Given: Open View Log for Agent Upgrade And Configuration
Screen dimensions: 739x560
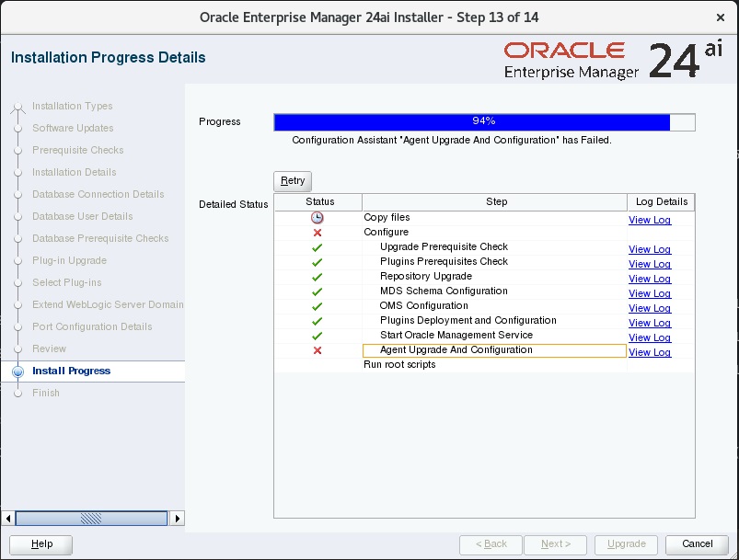Looking at the screenshot, I should [650, 352].
